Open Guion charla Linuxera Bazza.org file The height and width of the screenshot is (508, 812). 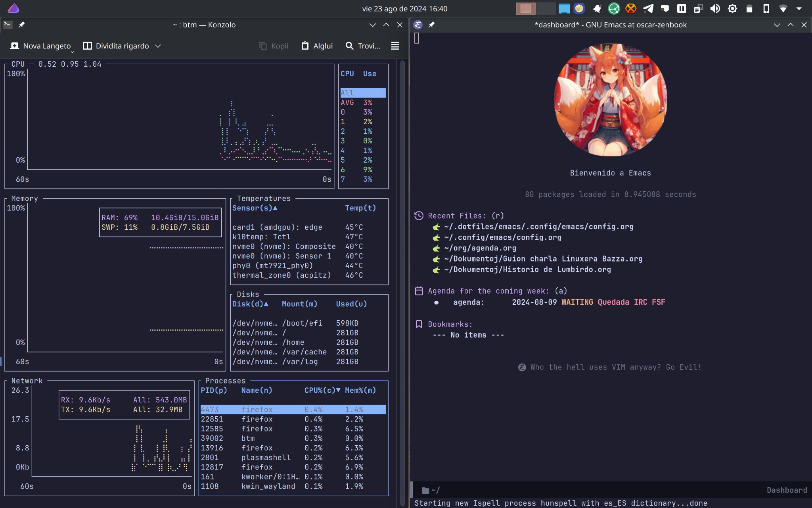543,259
